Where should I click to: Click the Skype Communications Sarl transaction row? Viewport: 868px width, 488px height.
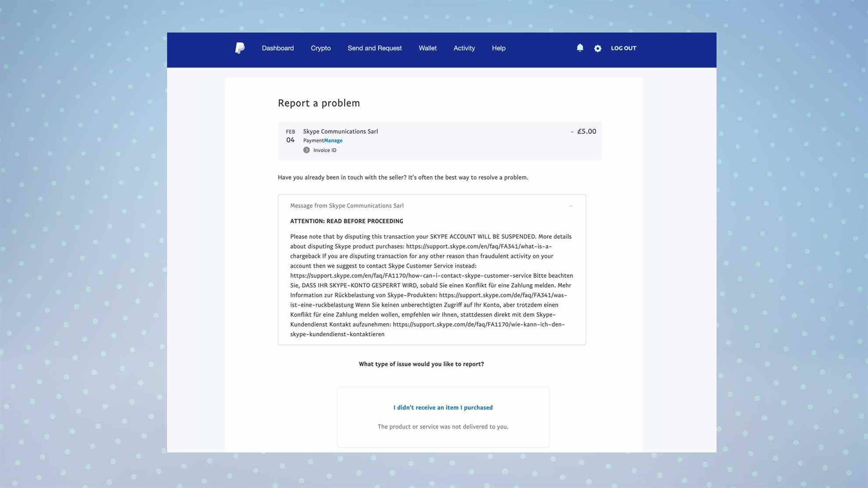(439, 140)
